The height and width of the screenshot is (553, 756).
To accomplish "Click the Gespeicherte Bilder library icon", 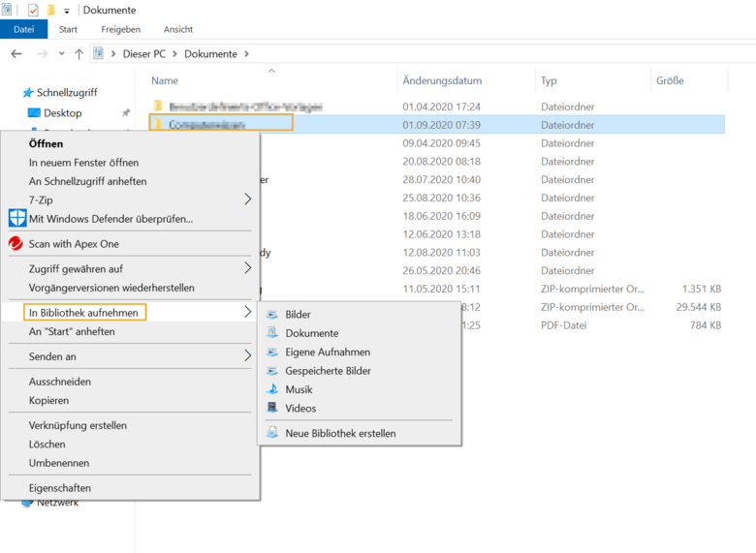I will tap(272, 371).
